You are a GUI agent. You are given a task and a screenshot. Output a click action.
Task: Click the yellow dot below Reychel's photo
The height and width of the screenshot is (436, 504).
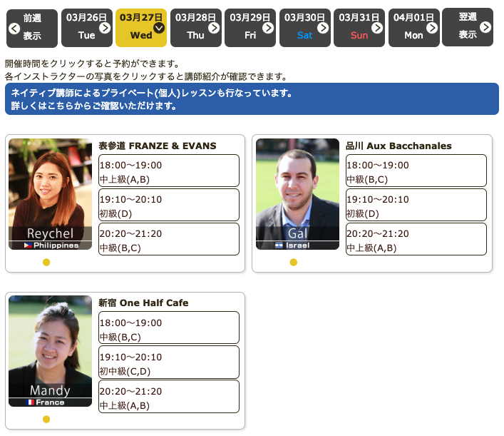(x=46, y=263)
